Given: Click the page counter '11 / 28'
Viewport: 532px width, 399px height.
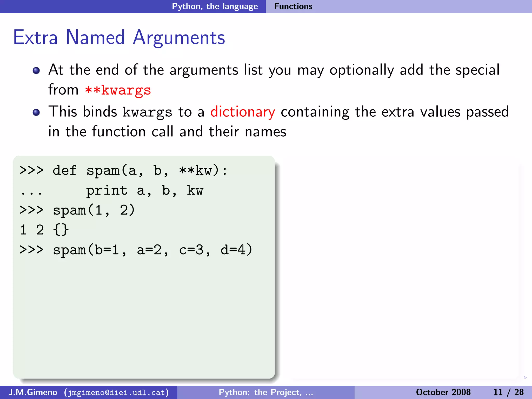Looking at the screenshot, I should (508, 392).
